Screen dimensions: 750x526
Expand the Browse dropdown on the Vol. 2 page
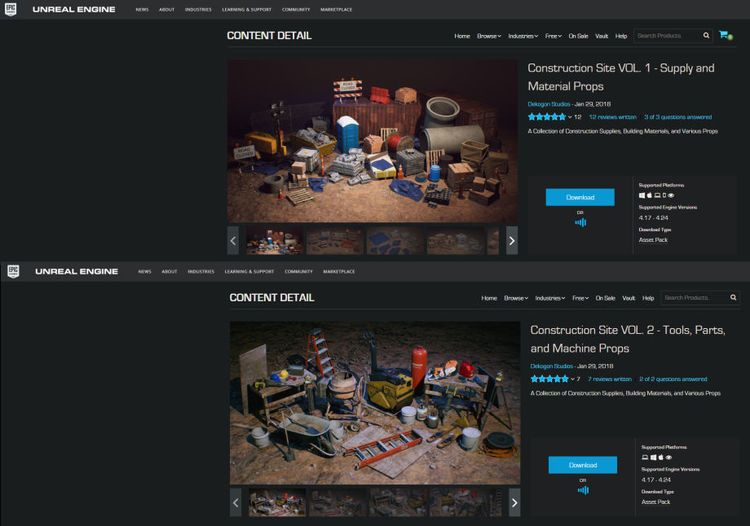516,298
